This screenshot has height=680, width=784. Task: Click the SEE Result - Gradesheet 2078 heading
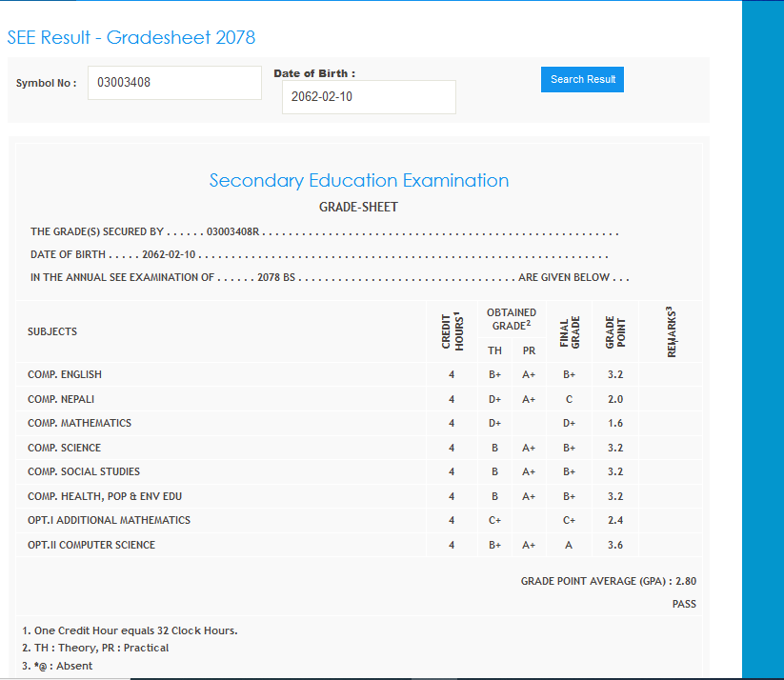[131, 37]
